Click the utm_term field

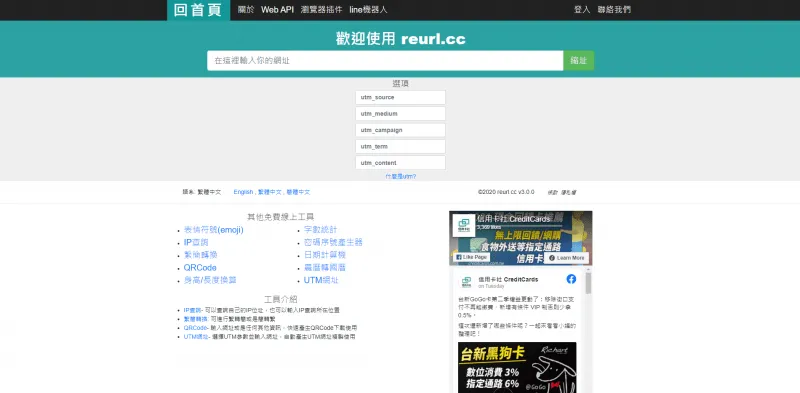401,146
